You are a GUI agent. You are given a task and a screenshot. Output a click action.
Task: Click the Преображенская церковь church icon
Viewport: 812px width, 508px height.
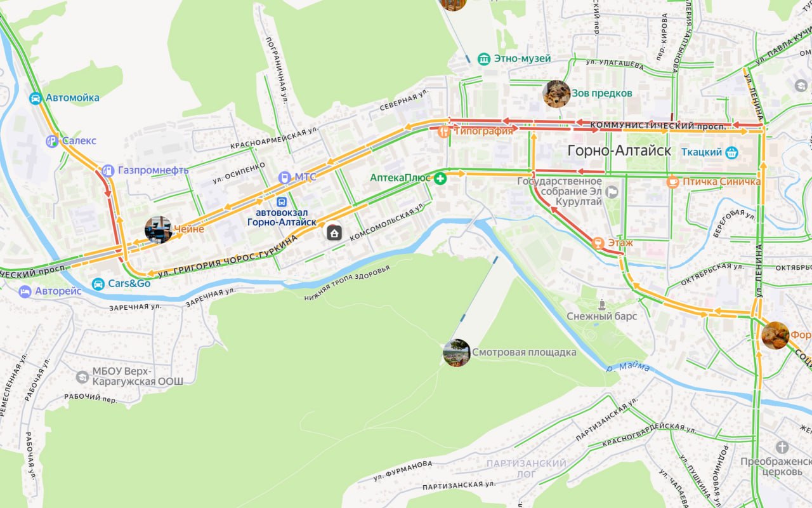(x=782, y=447)
